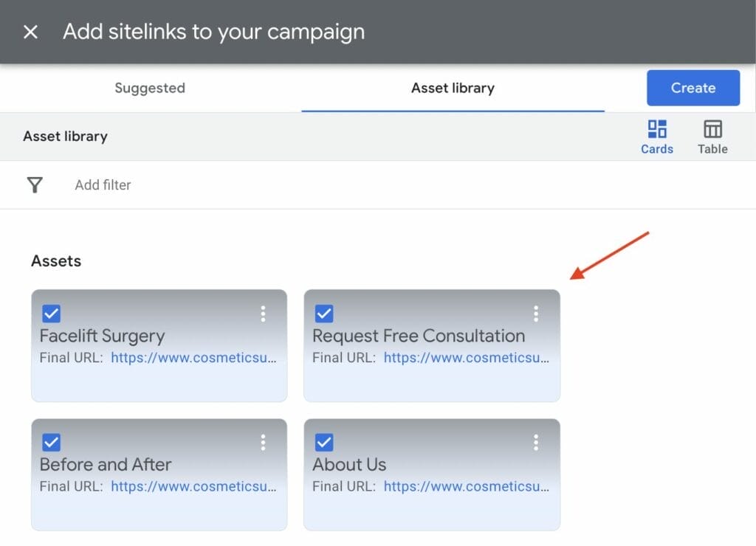Close the Add sitelinks dialog
The width and height of the screenshot is (756, 546).
pyautogui.click(x=29, y=31)
